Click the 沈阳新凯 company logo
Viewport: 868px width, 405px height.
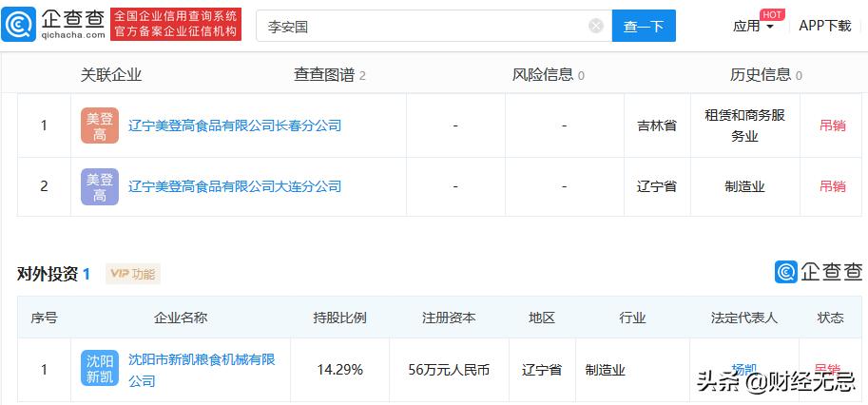[x=100, y=368]
